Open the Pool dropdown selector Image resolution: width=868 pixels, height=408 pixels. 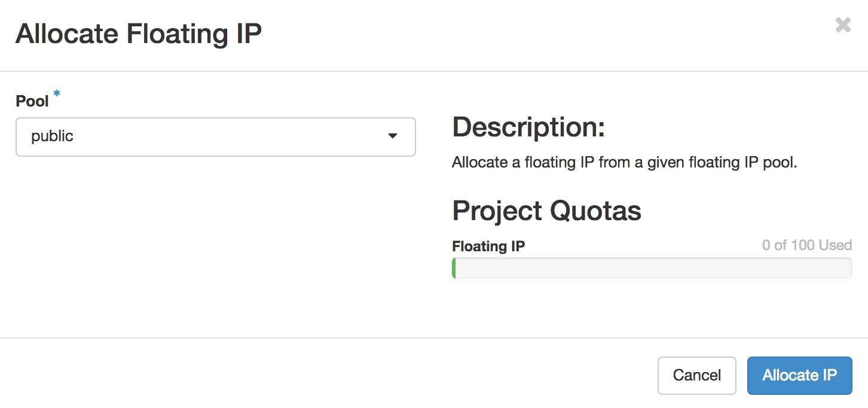tap(215, 137)
